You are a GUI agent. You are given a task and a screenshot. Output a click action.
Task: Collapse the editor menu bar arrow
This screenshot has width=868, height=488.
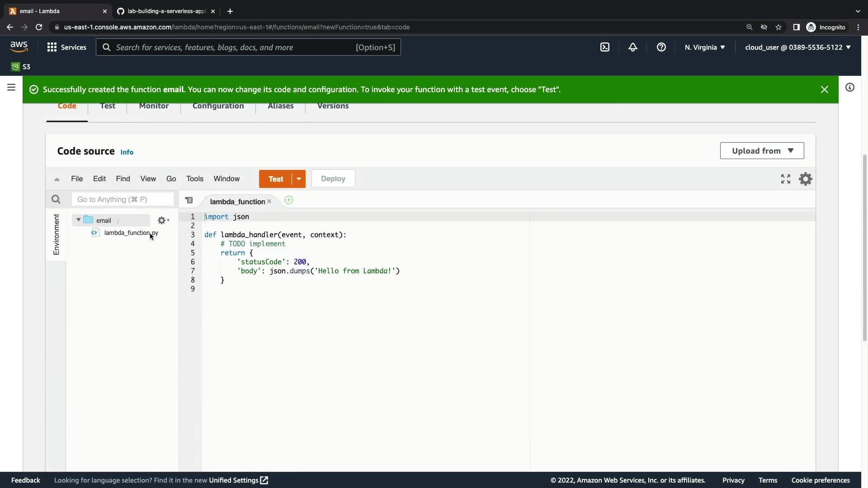click(57, 179)
